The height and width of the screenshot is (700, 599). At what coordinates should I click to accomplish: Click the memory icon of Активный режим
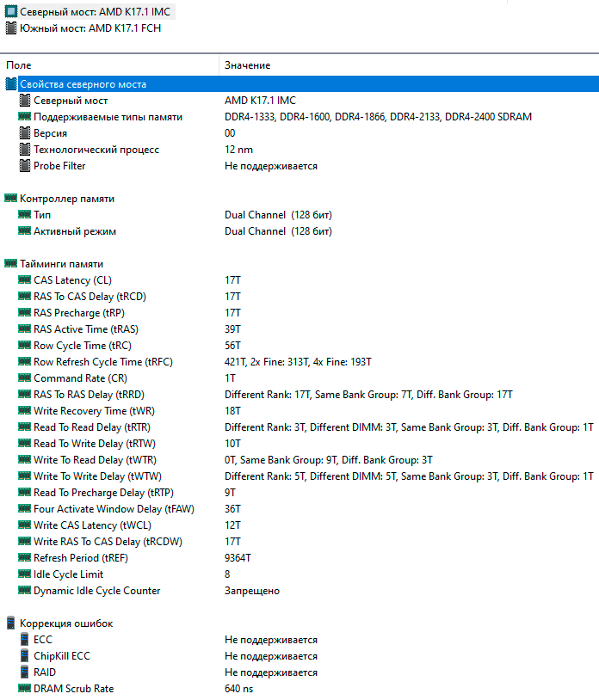[25, 230]
